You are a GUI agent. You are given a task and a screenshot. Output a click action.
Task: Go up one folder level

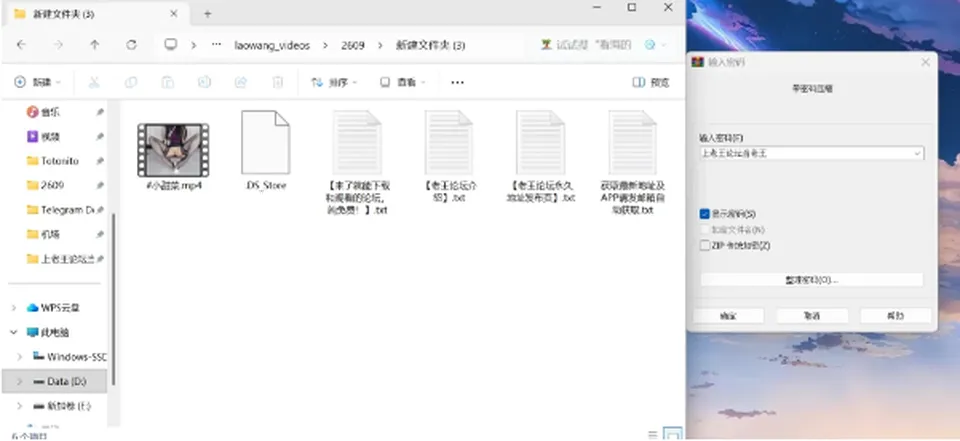94,45
